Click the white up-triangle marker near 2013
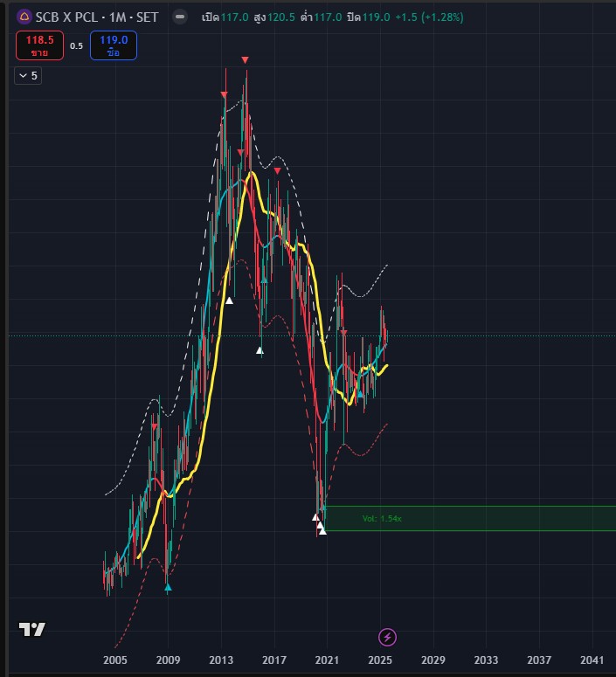 230,301
